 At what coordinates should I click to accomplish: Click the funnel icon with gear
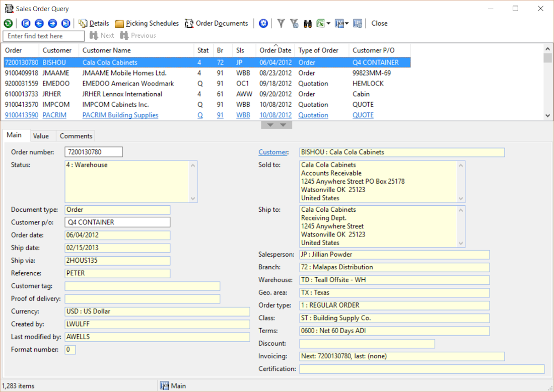[294, 23]
